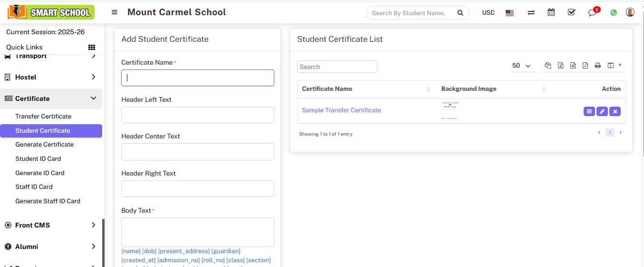Delete the Sample Transfer Certificate entry
This screenshot has height=267, width=644.
[x=615, y=111]
